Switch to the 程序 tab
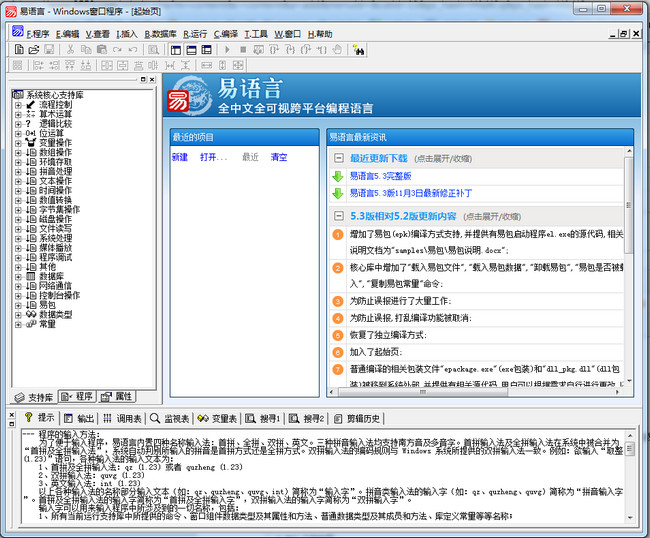This screenshot has width=650, height=538. point(77,397)
